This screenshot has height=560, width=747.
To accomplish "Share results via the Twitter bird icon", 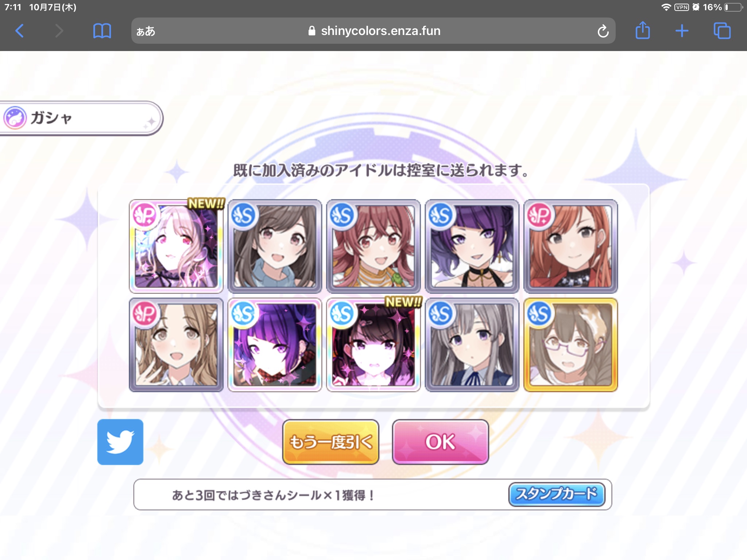I will (120, 442).
